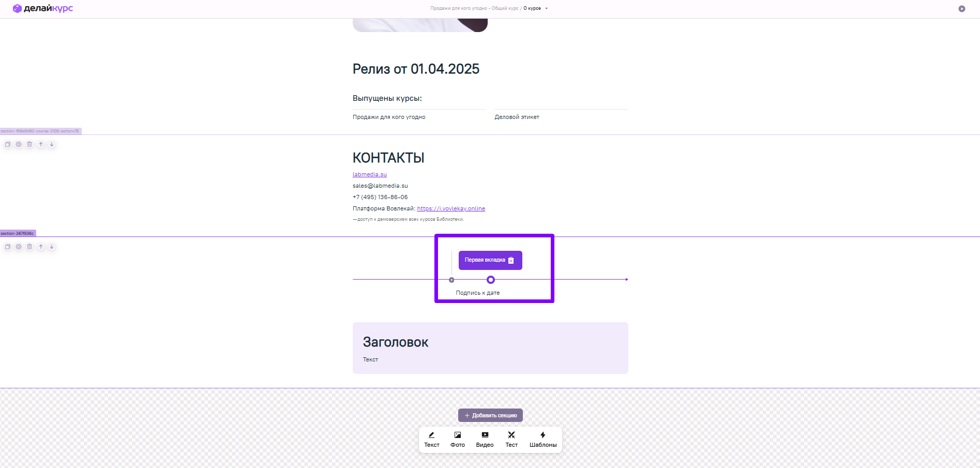
Task: Move the КОНТАКТЫ section down
Action: (52, 144)
